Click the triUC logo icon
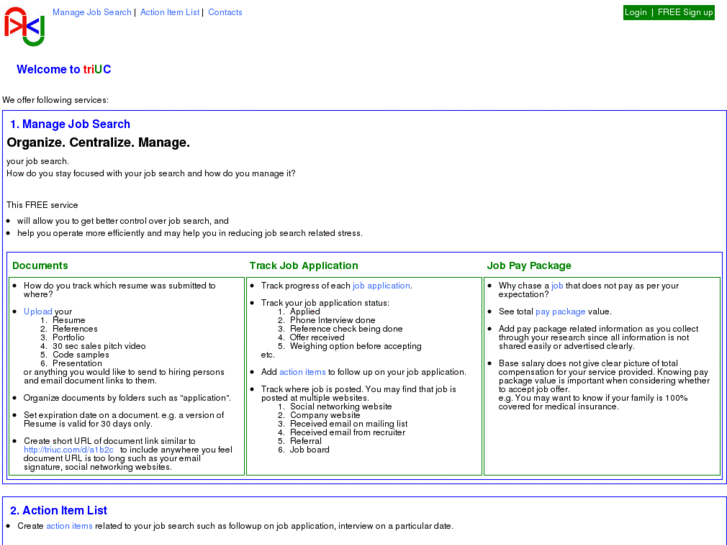Viewport: 727px width, 545px height. [x=25, y=26]
